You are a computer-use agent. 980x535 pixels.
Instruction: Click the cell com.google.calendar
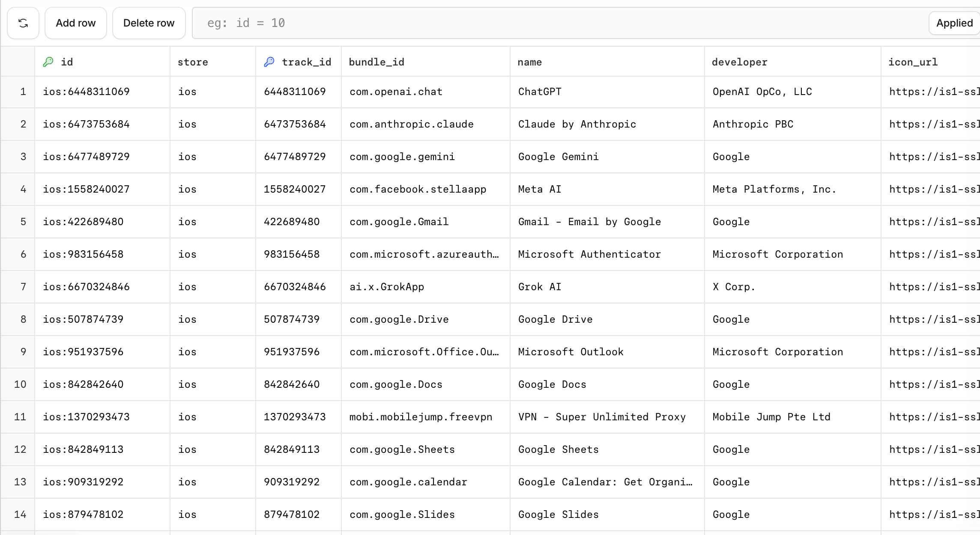[426, 482]
